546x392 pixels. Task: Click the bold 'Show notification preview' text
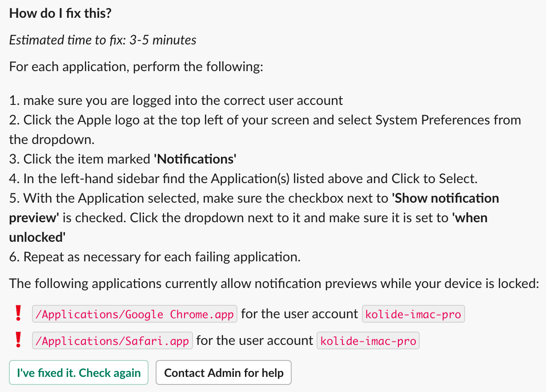coord(446,198)
